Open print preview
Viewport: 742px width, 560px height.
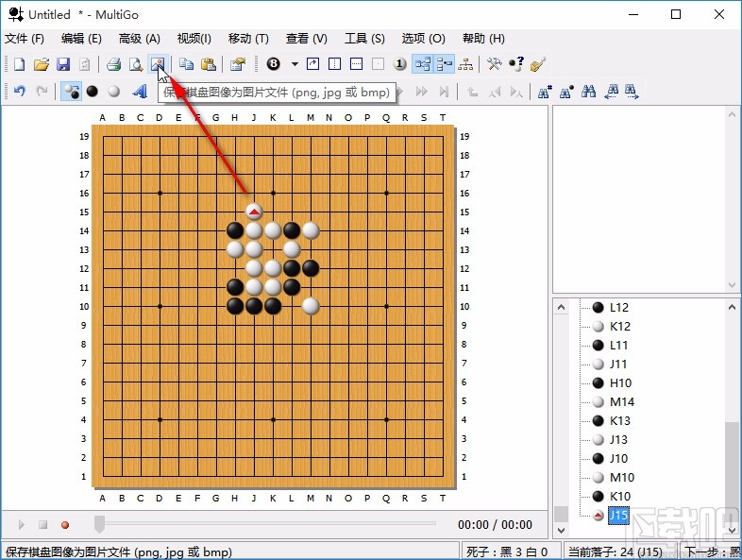tap(136, 64)
